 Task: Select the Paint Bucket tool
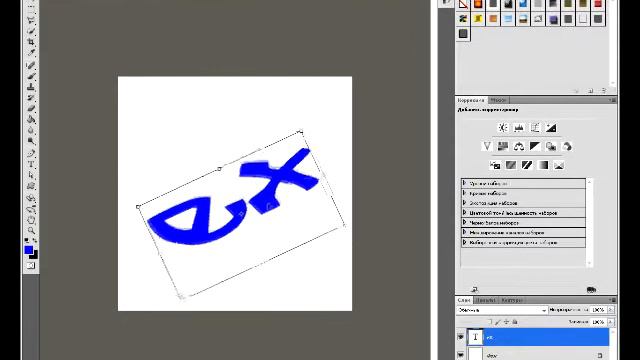coord(31,120)
